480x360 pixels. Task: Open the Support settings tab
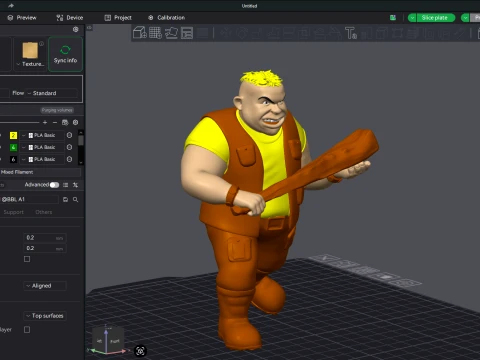(x=14, y=212)
